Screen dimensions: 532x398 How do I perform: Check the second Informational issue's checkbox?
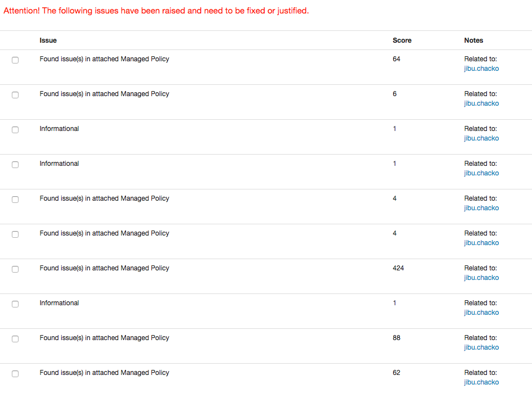(x=15, y=164)
